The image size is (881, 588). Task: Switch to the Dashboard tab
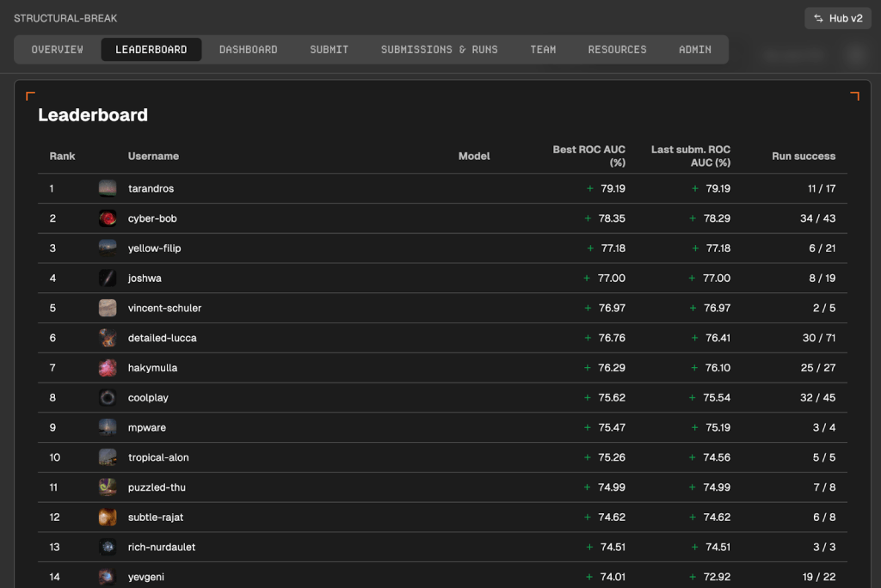pyautogui.click(x=248, y=50)
